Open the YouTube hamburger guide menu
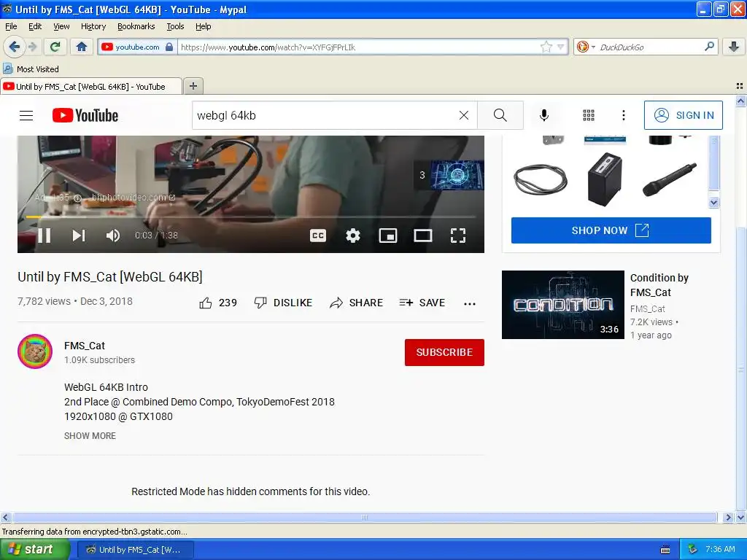 [x=26, y=115]
